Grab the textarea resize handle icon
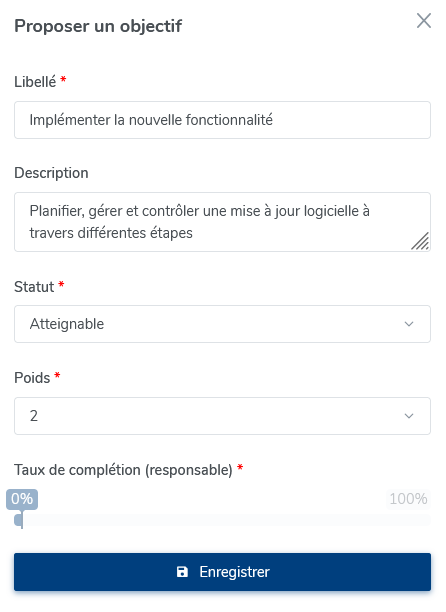 (x=420, y=241)
